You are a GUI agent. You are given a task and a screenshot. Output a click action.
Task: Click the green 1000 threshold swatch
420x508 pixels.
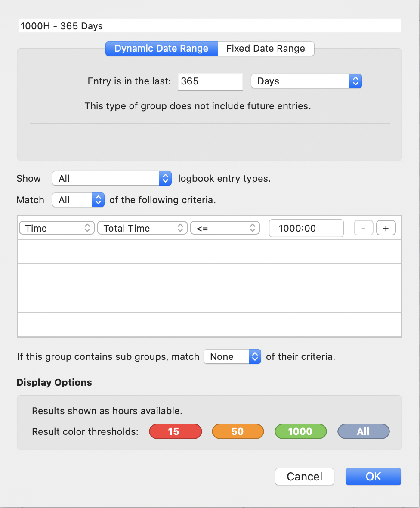(301, 431)
